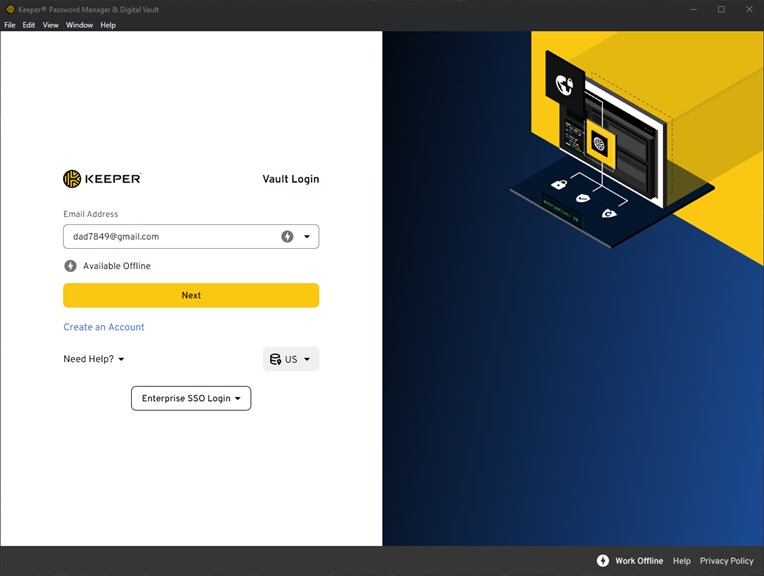Minimize the Keeper window
This screenshot has width=764, height=576.
[693, 9]
